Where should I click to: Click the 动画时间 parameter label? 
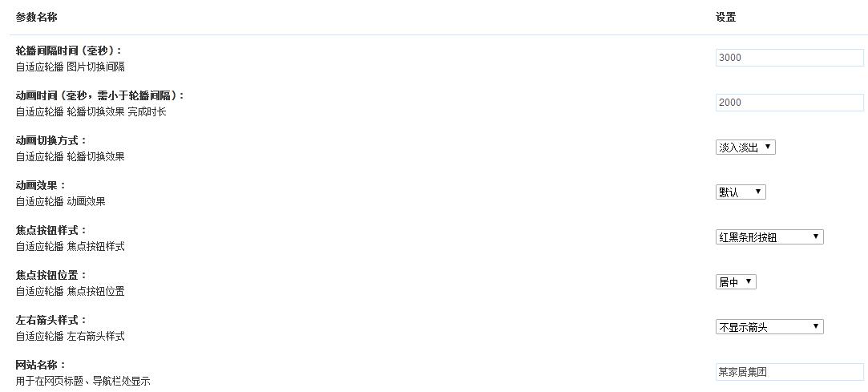[99, 95]
